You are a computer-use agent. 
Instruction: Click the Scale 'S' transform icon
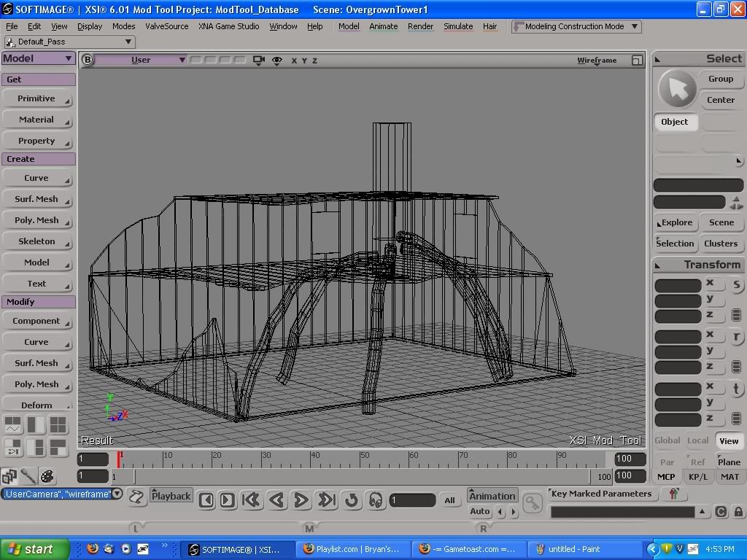tap(737, 285)
